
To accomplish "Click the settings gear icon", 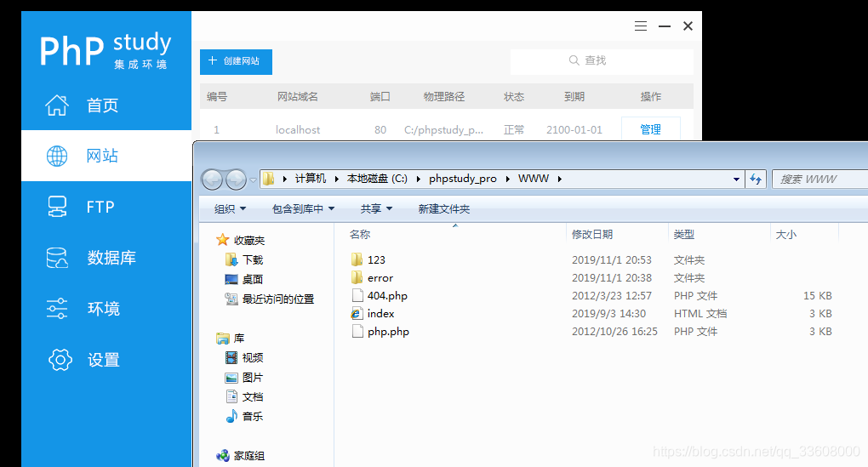I will (x=60, y=360).
